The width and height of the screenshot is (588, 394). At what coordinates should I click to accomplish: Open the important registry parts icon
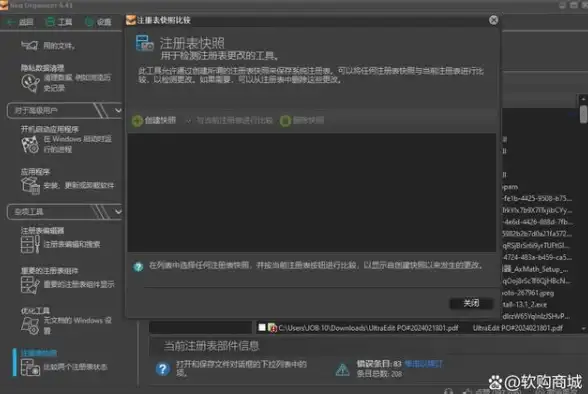click(x=30, y=285)
